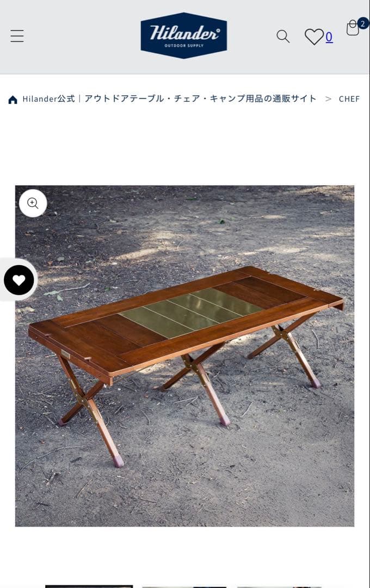Viewport: 370px width, 588px height.
Task: Click the main folding table product photo
Action: [x=184, y=356]
